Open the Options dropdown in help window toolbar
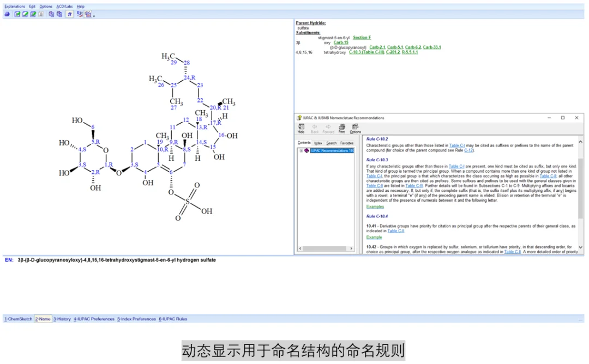Screen dimensions: 589x364 pos(355,129)
